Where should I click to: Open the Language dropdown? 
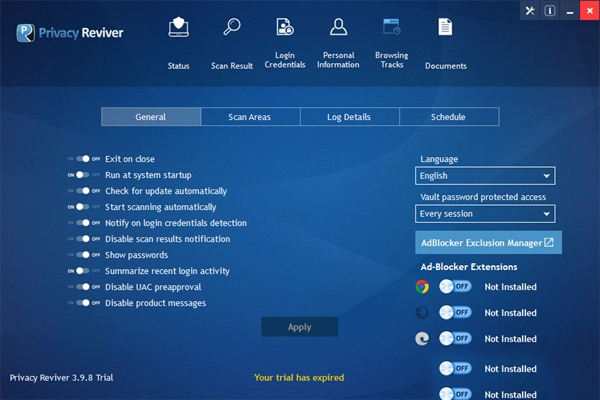(x=485, y=176)
